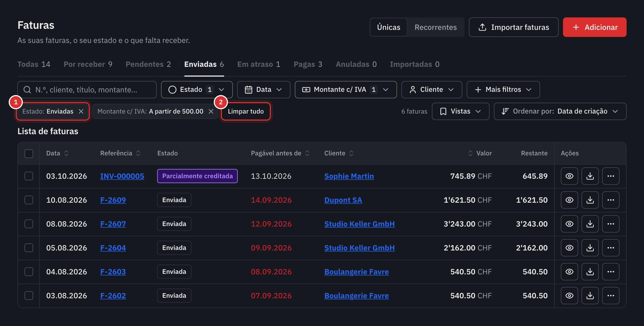View invoice F-2602 with eye icon

point(569,296)
